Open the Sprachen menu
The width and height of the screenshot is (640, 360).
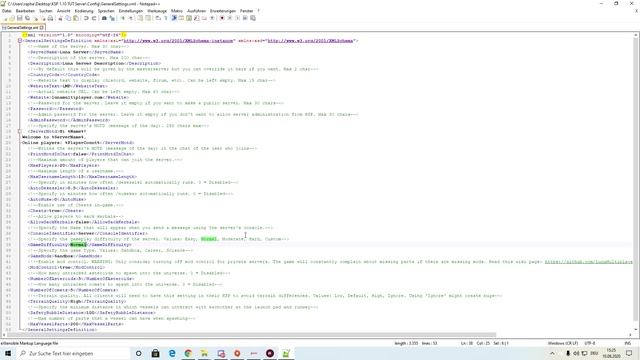(x=106, y=11)
